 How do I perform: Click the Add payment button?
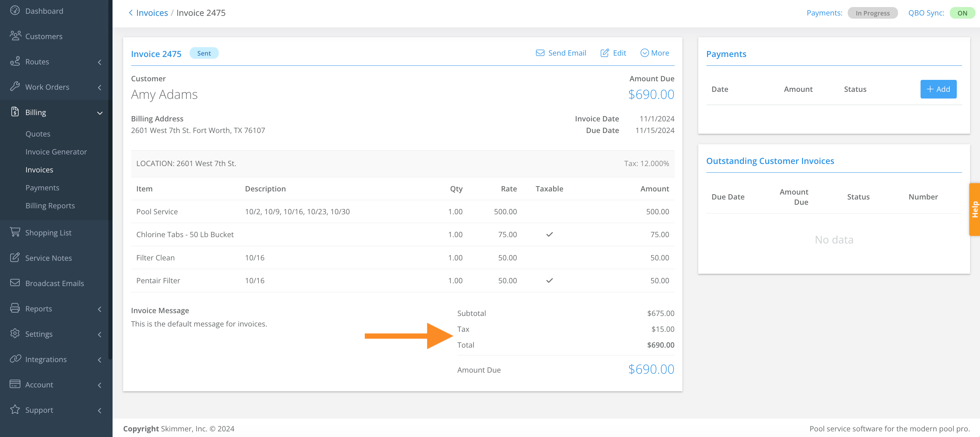[938, 89]
